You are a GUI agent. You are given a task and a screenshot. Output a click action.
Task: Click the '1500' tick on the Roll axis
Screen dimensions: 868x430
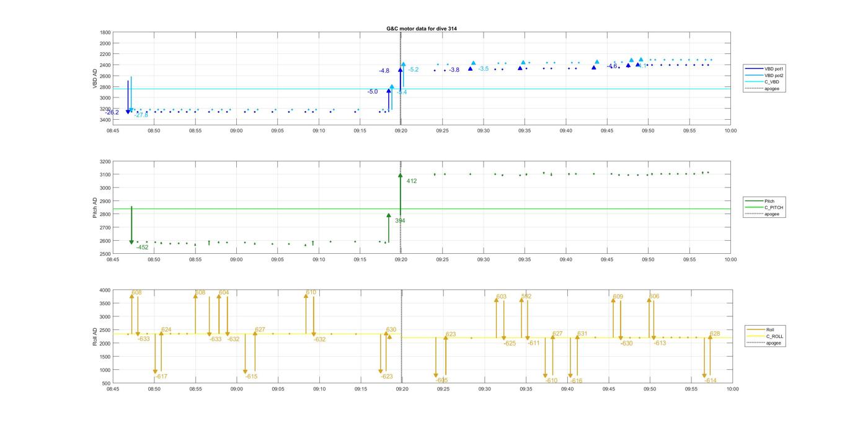coord(105,357)
